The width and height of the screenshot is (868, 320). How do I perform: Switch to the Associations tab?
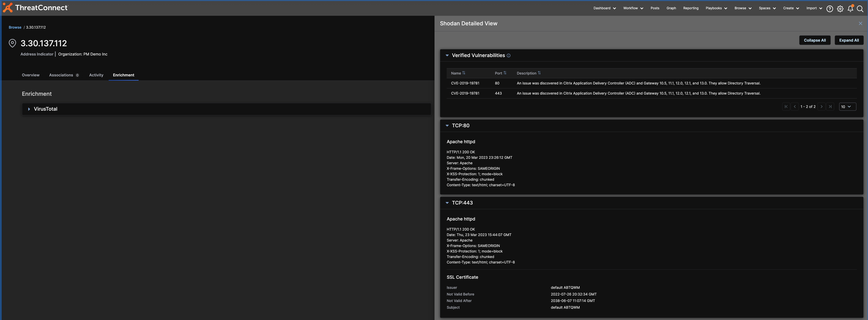(x=64, y=75)
